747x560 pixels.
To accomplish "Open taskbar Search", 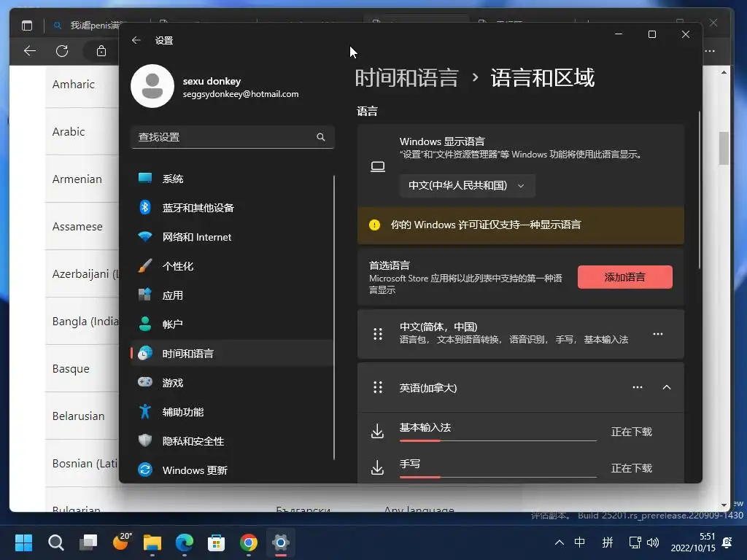I will coord(55,542).
